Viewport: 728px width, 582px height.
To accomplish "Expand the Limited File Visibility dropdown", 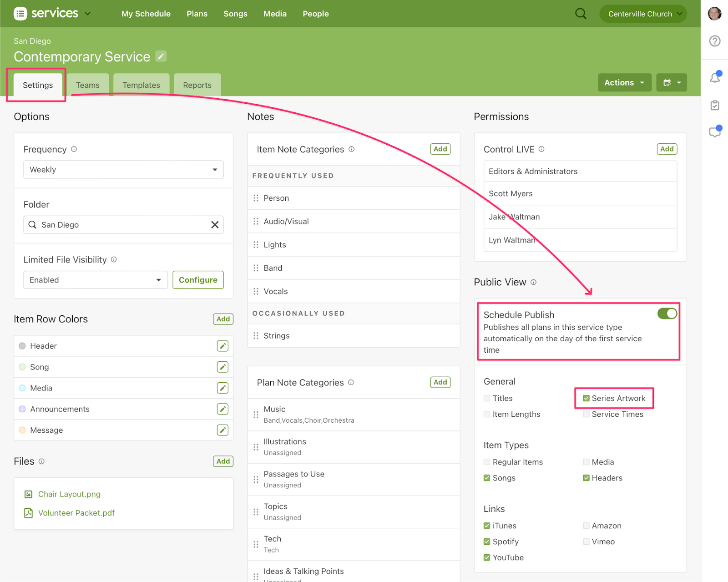I will click(x=96, y=280).
